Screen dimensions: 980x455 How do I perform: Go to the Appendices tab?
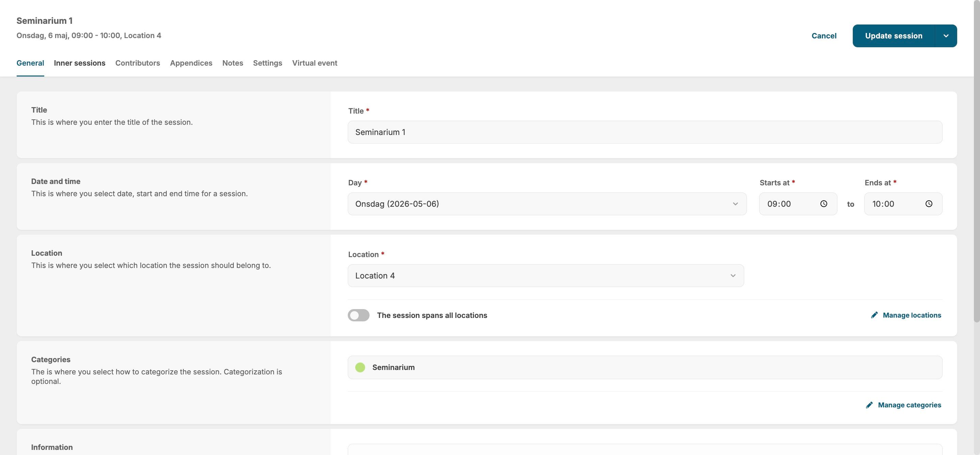191,63
